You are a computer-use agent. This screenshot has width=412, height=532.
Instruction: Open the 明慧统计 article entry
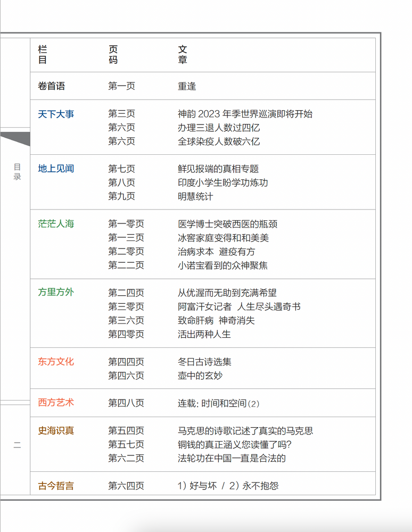click(195, 196)
